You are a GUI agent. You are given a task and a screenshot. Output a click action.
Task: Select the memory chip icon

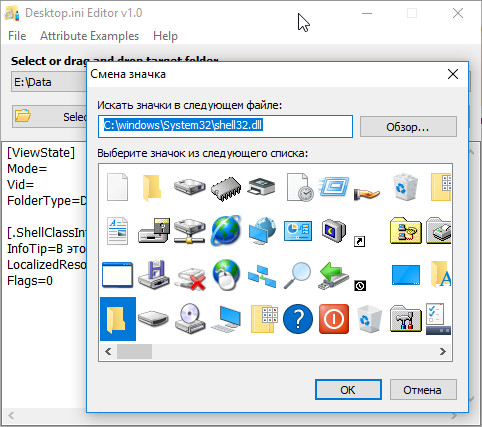pos(226,189)
